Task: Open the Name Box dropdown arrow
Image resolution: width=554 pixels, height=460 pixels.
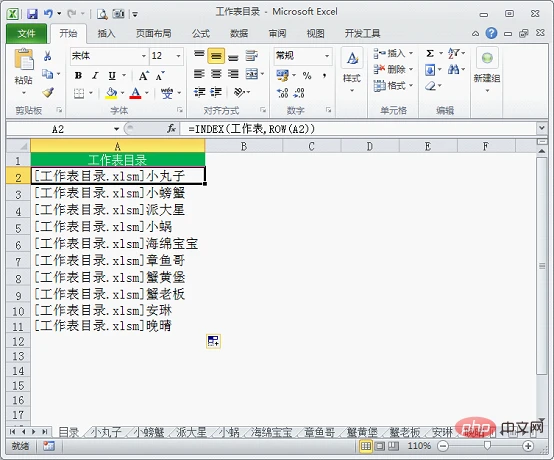Action: [116, 129]
